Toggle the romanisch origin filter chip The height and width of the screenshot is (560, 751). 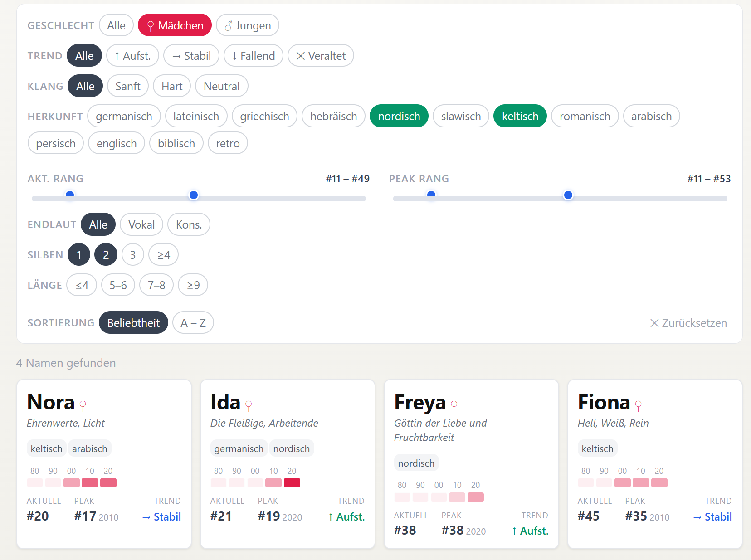click(585, 117)
